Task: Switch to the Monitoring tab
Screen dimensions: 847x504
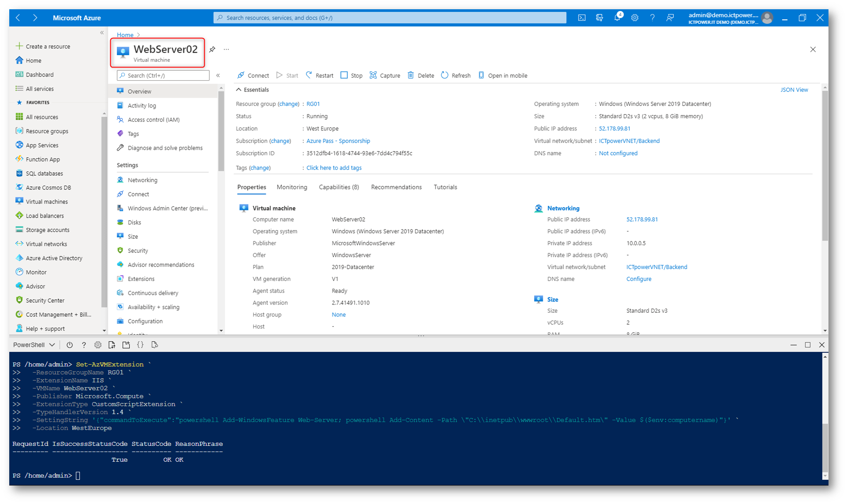Action: [292, 187]
